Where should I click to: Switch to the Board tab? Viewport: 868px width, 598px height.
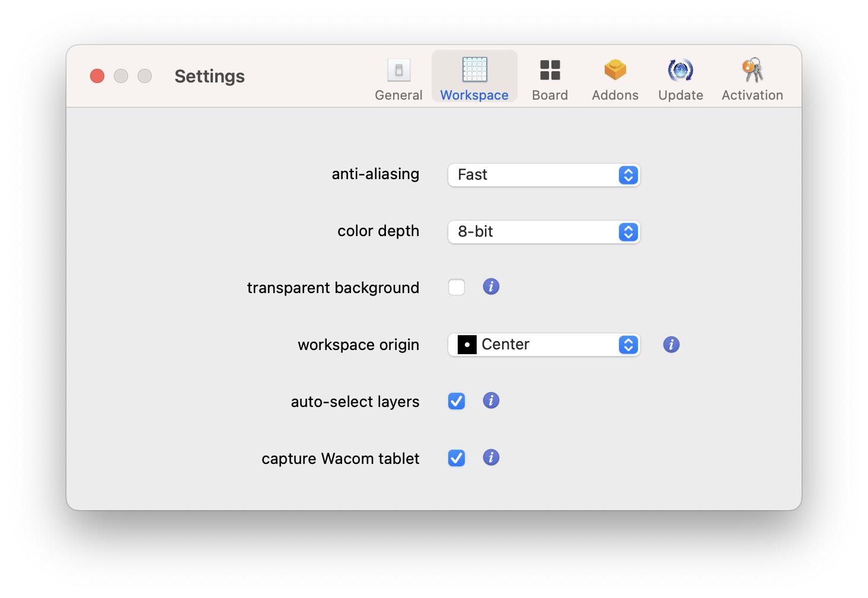pos(550,78)
